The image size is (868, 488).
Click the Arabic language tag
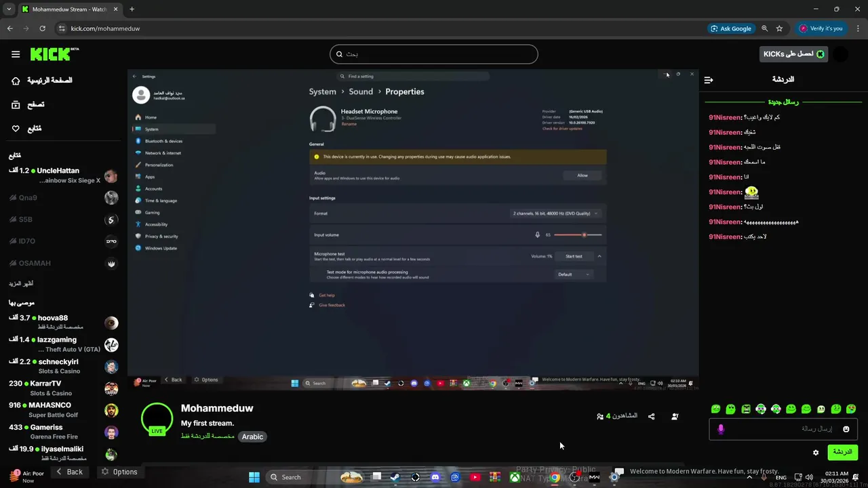pyautogui.click(x=252, y=437)
